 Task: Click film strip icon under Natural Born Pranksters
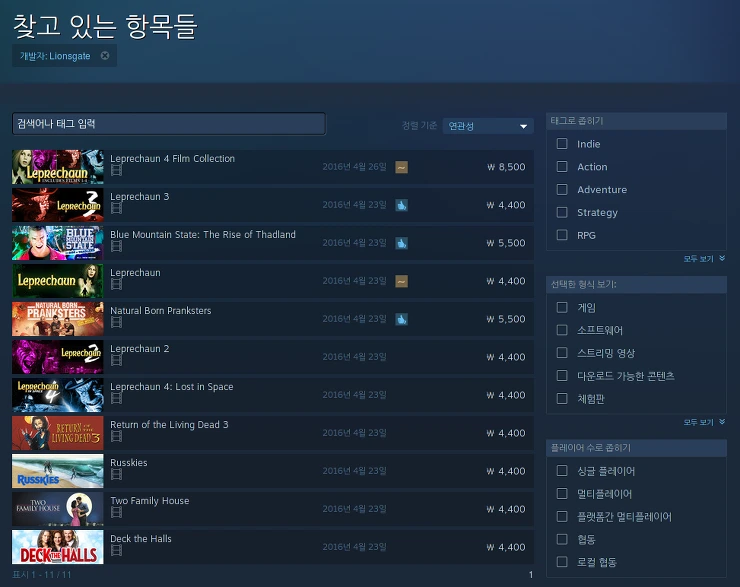click(x=116, y=322)
